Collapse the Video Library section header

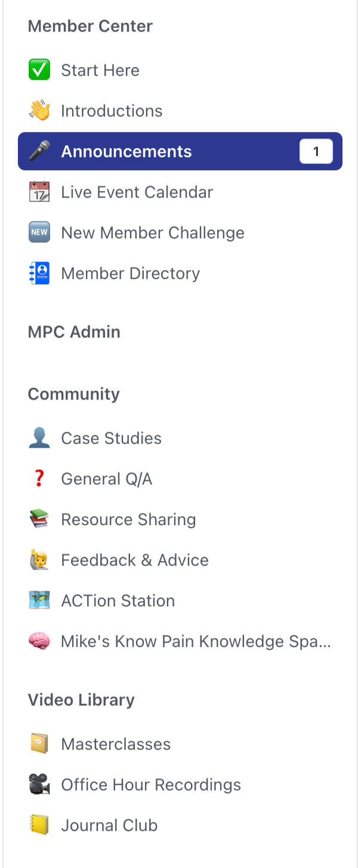tap(81, 700)
